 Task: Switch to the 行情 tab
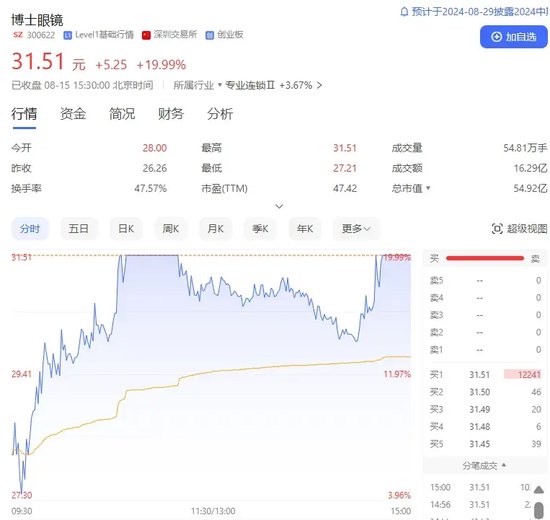pyautogui.click(x=24, y=114)
